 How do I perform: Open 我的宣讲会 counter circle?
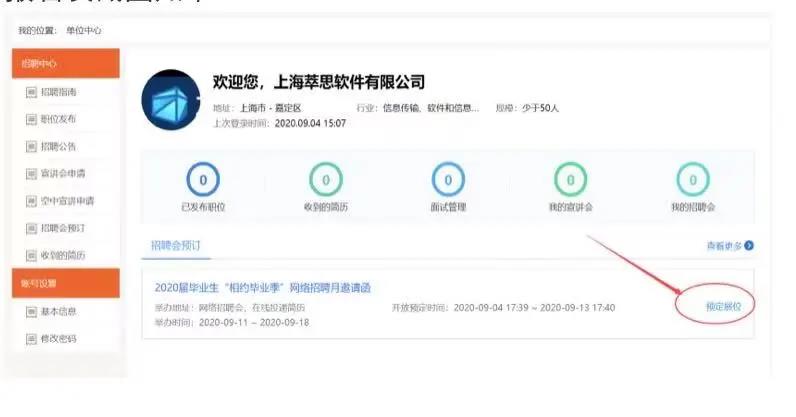tap(570, 181)
